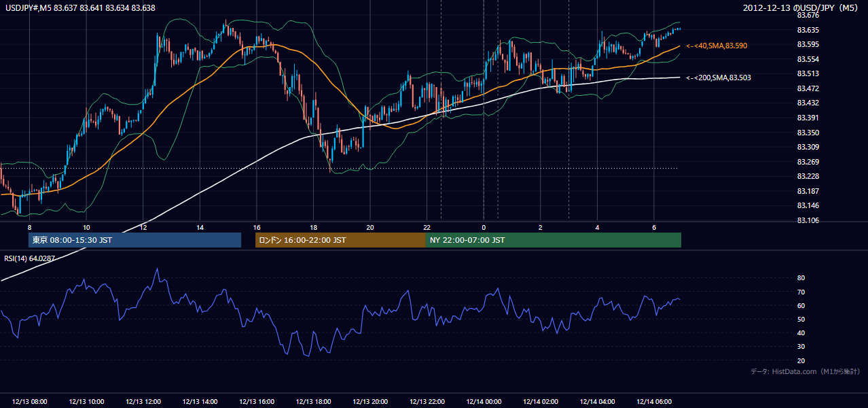The image size is (868, 408).
Task: Select the ロンドン 16:00-22:00 JST session bar
Action: [340, 240]
